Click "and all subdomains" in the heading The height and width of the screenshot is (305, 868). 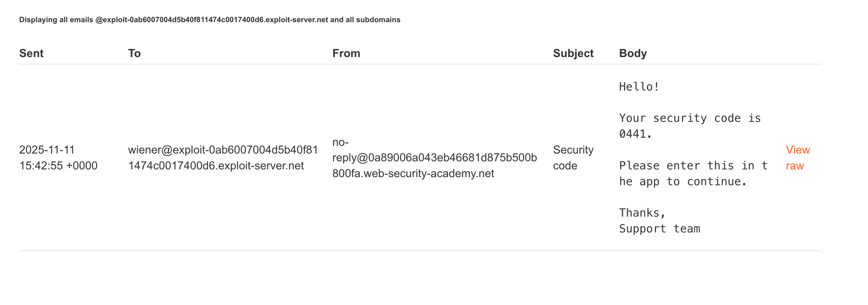pyautogui.click(x=365, y=20)
